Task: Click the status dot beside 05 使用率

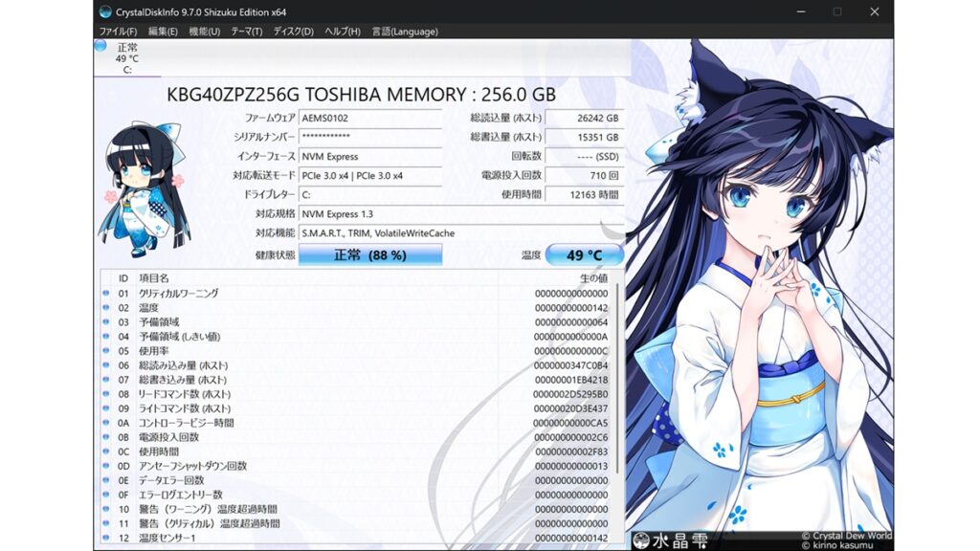Action: [x=105, y=351]
